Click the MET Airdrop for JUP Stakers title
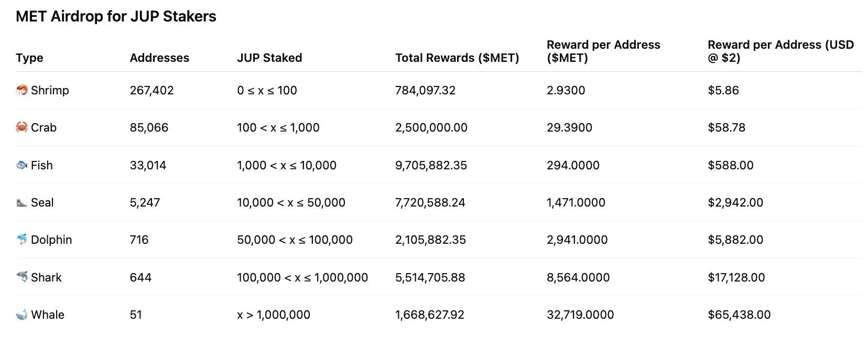This screenshot has width=868, height=346. pyautogui.click(x=116, y=16)
